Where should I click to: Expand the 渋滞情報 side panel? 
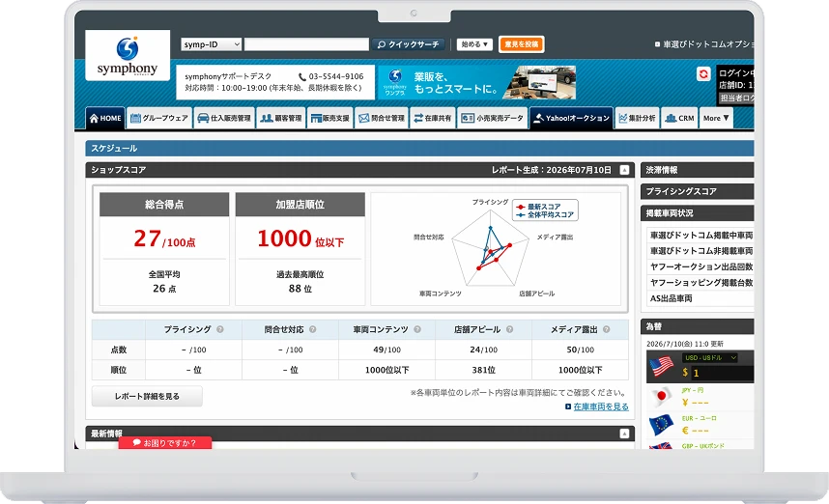pyautogui.click(x=698, y=170)
